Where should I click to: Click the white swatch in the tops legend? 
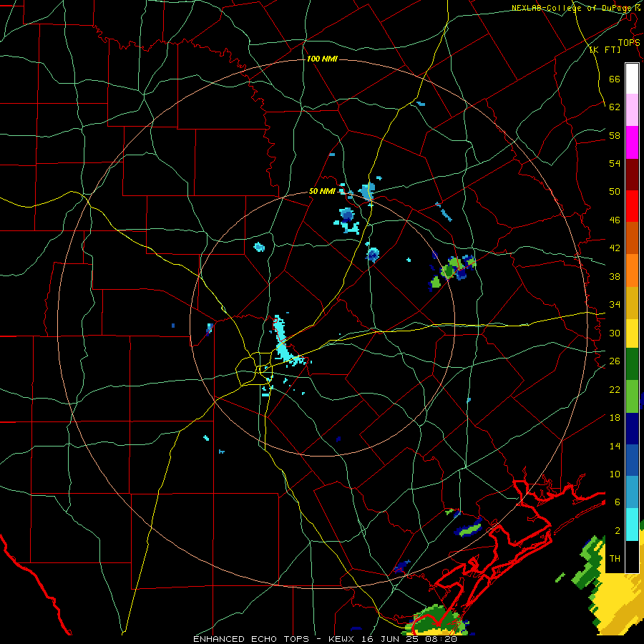(x=632, y=79)
